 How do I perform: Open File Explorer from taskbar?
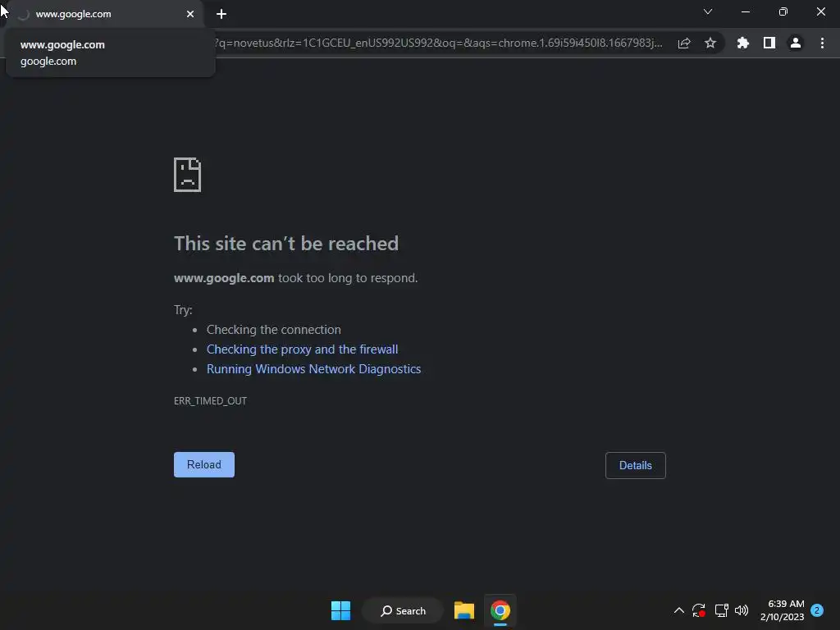(x=464, y=610)
